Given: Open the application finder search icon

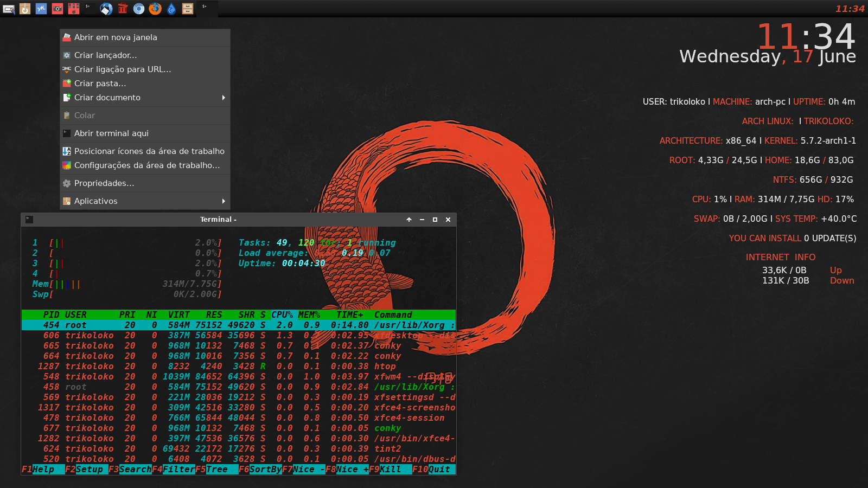Looking at the screenshot, I should pyautogui.click(x=9, y=9).
